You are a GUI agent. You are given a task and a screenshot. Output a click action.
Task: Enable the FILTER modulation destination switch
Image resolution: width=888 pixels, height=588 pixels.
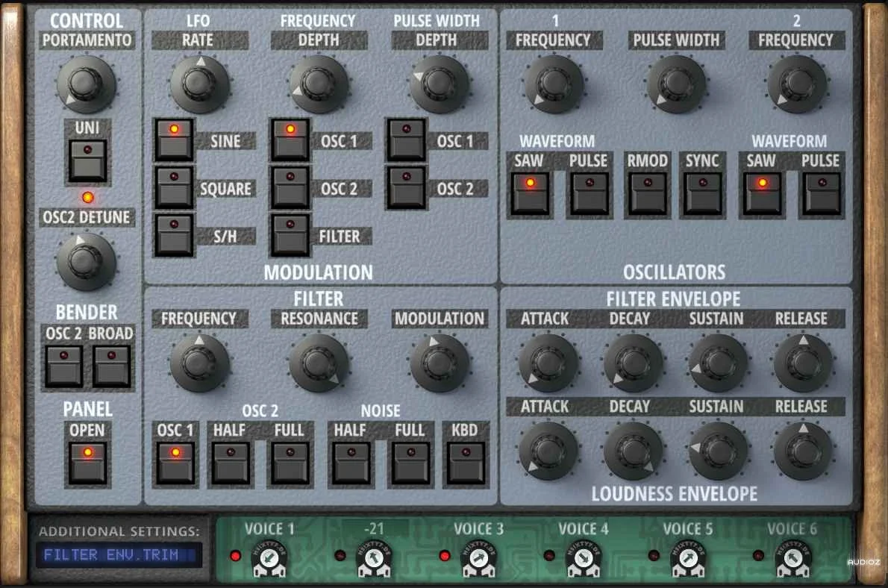pos(290,234)
